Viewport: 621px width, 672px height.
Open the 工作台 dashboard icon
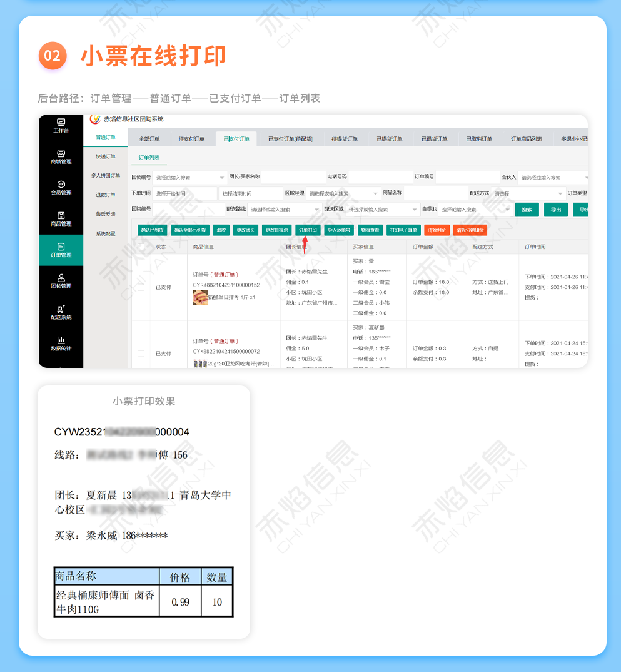pos(61,122)
